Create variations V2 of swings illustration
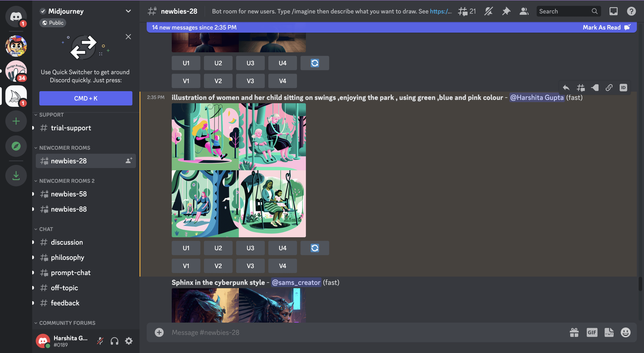Viewport: 644px width, 353px height. pos(218,266)
